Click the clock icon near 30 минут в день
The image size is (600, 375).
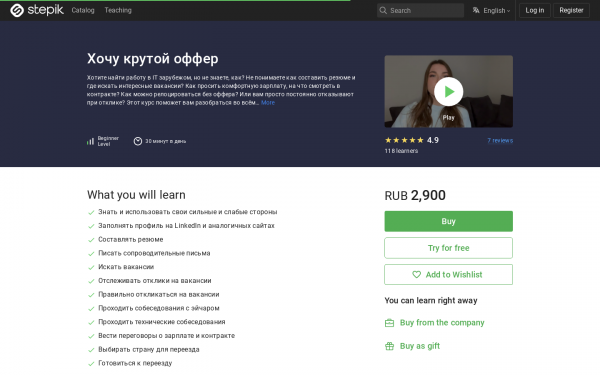point(138,141)
